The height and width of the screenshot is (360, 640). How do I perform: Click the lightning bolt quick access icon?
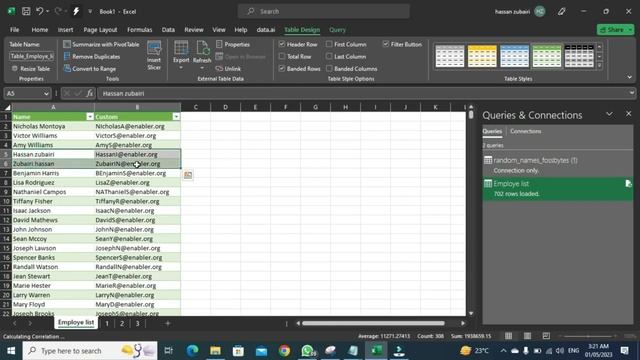(x=76, y=11)
